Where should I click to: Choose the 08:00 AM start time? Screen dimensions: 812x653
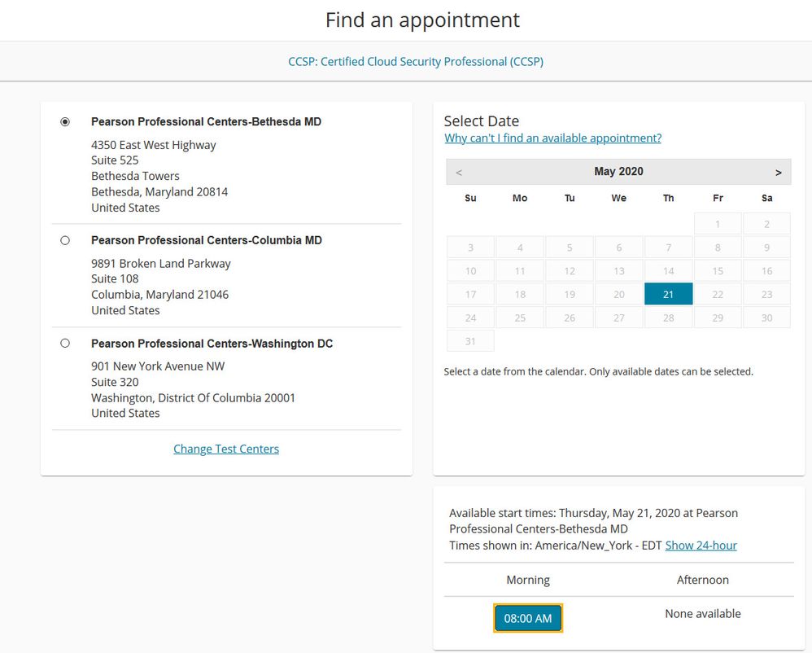click(x=528, y=618)
